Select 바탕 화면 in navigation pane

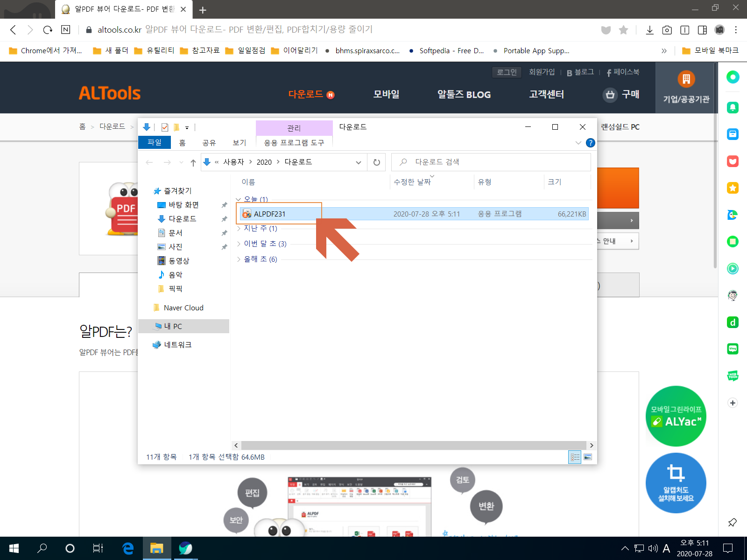point(183,205)
